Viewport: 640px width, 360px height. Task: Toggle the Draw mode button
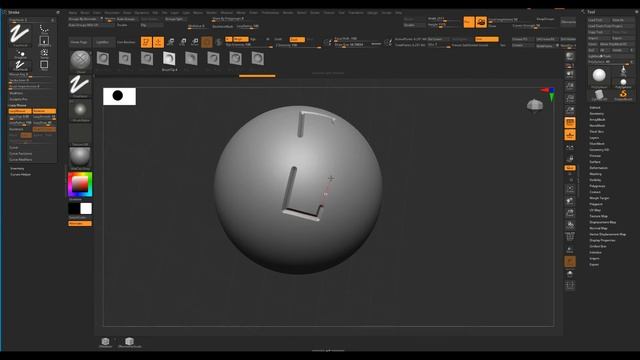coord(158,42)
